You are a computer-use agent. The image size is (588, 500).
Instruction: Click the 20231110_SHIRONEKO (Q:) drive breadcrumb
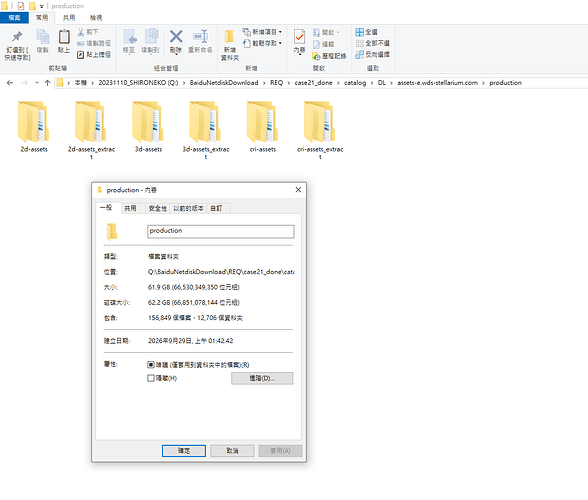(138, 83)
